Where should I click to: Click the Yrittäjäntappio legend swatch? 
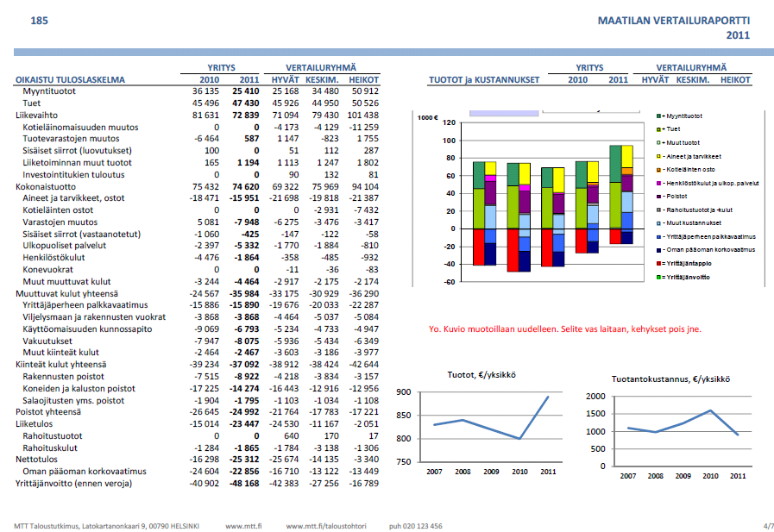click(x=658, y=263)
